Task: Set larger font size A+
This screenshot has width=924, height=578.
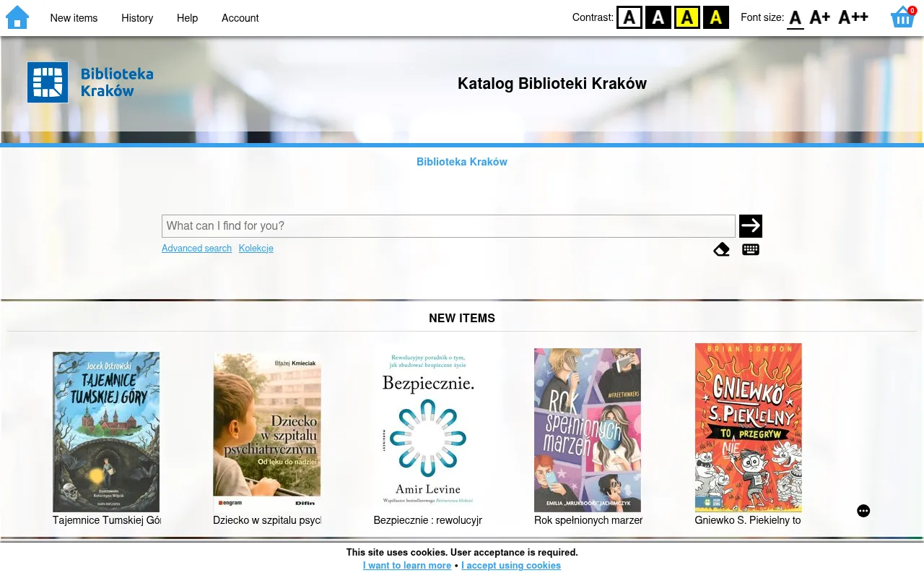Action: point(819,17)
